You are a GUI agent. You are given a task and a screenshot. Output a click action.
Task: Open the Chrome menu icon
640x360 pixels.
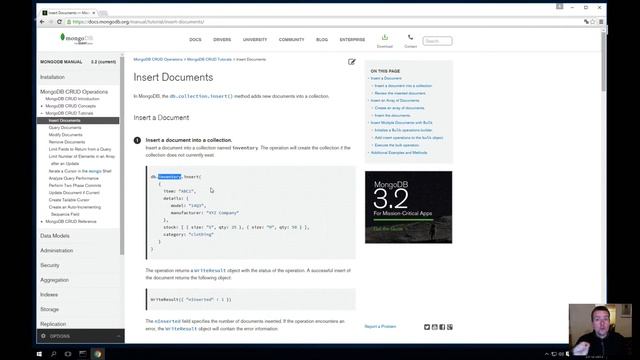click(601, 22)
